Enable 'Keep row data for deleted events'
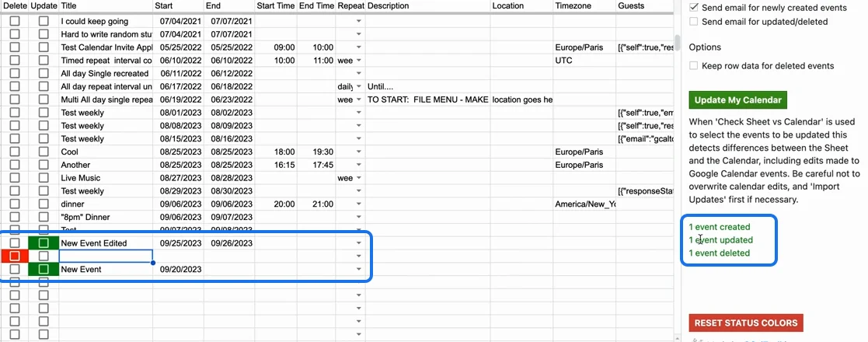868x342 pixels. pyautogui.click(x=694, y=66)
